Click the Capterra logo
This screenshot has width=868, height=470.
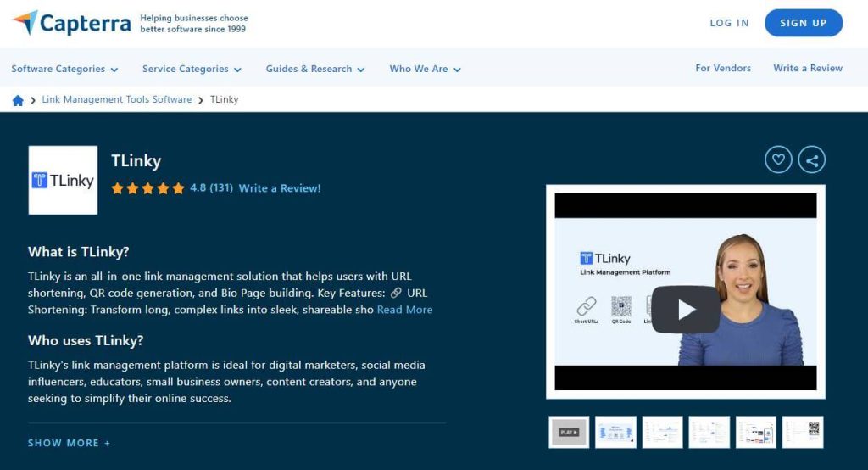pos(72,23)
